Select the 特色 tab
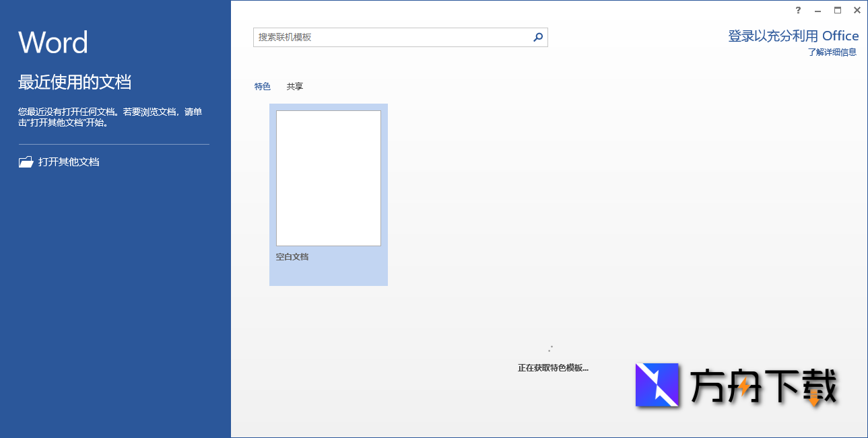 click(x=263, y=86)
